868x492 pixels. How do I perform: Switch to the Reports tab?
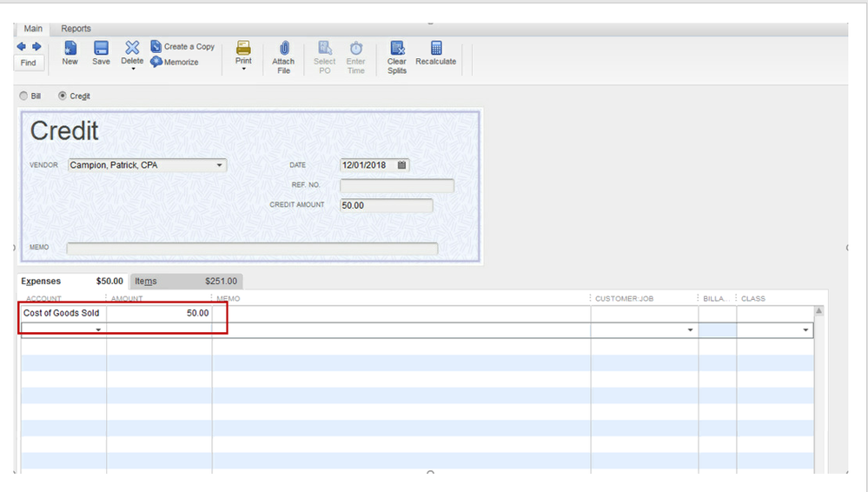[x=76, y=29]
